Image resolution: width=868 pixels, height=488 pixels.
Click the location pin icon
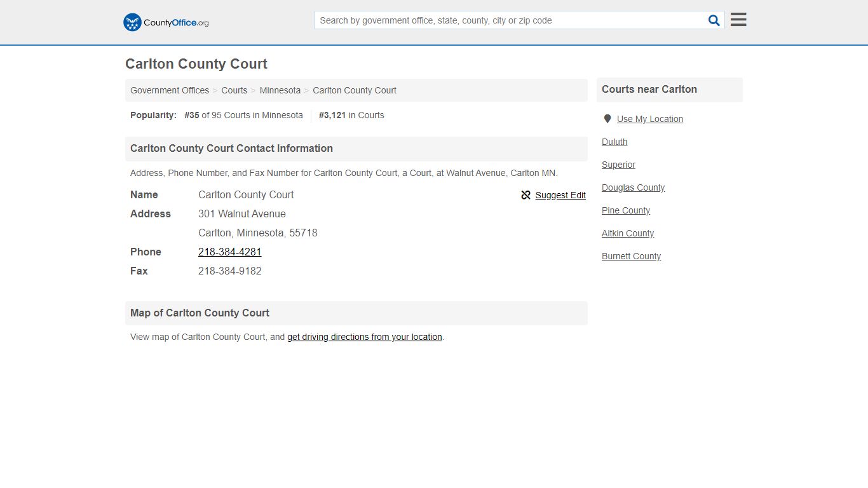[607, 119]
